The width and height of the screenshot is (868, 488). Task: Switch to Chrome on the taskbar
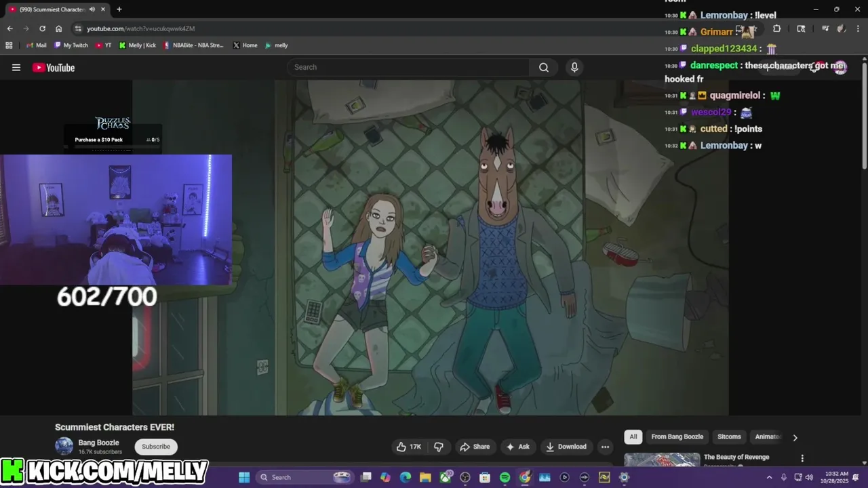click(524, 477)
